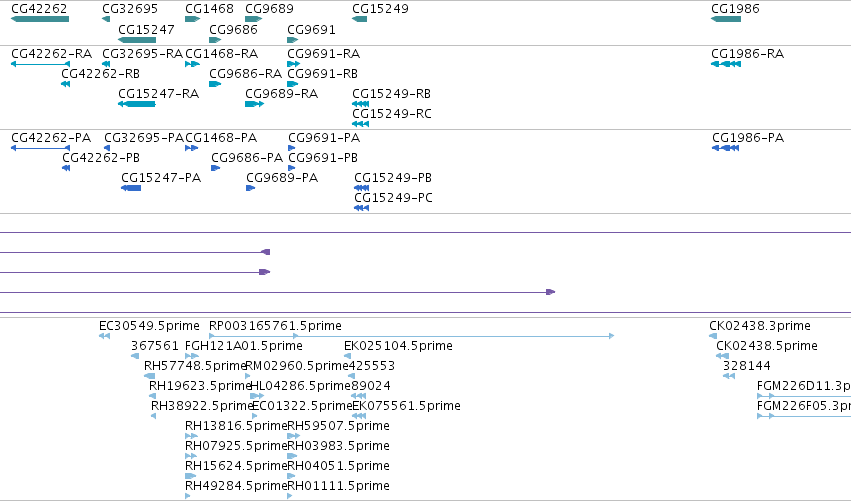Select the 367561 feature label
The image size is (851, 501).
coord(155,346)
